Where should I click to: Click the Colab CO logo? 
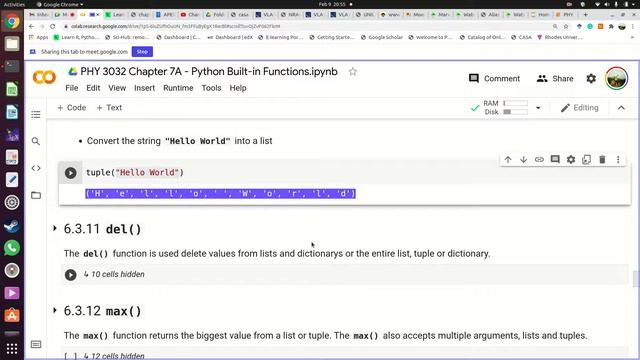coord(44,77)
